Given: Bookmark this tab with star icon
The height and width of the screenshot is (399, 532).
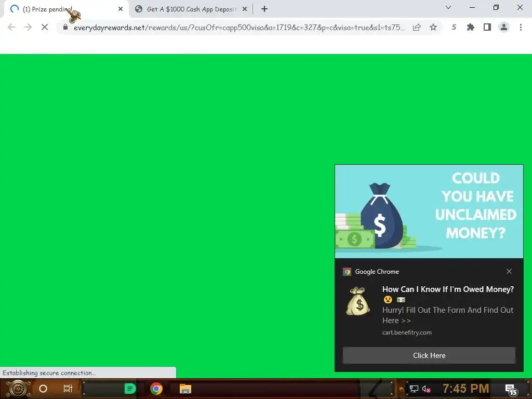Looking at the screenshot, I should pos(433,27).
